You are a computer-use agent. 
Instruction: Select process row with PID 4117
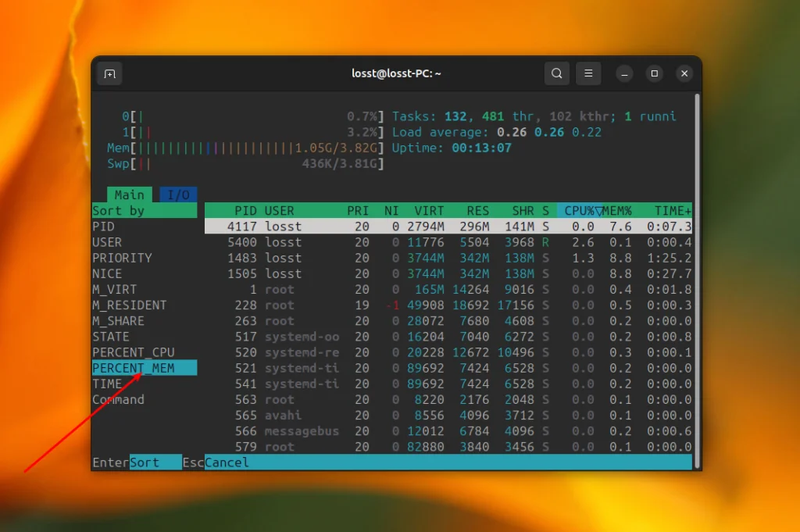coord(448,227)
